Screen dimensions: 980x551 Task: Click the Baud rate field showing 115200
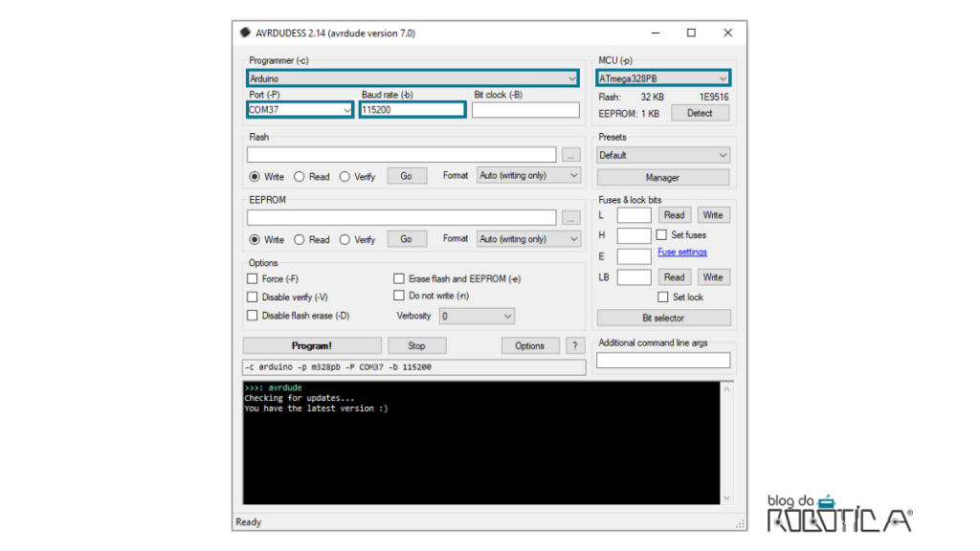(x=412, y=110)
